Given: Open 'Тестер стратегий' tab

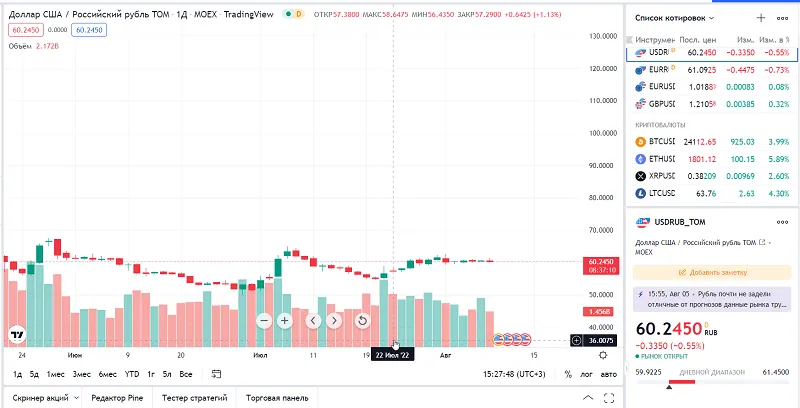Looking at the screenshot, I should pos(194,398).
